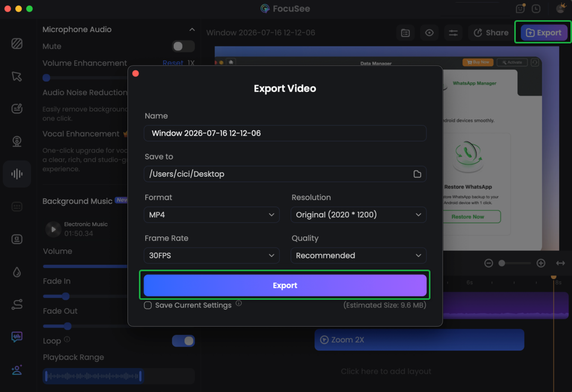Open the history clock icon in title bar

pos(536,9)
